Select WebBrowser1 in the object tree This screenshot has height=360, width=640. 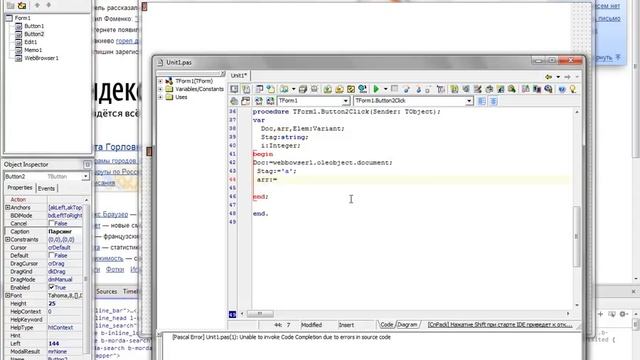(41, 58)
